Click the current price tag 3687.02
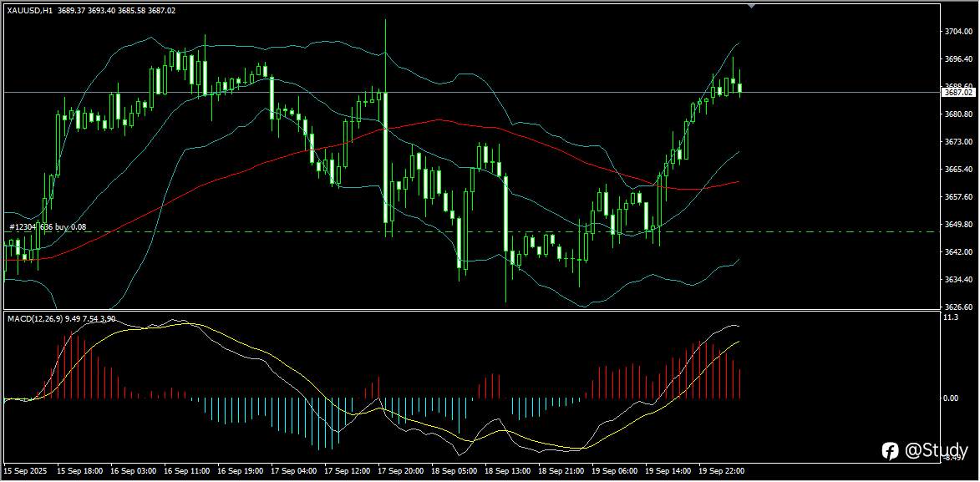 [x=958, y=93]
